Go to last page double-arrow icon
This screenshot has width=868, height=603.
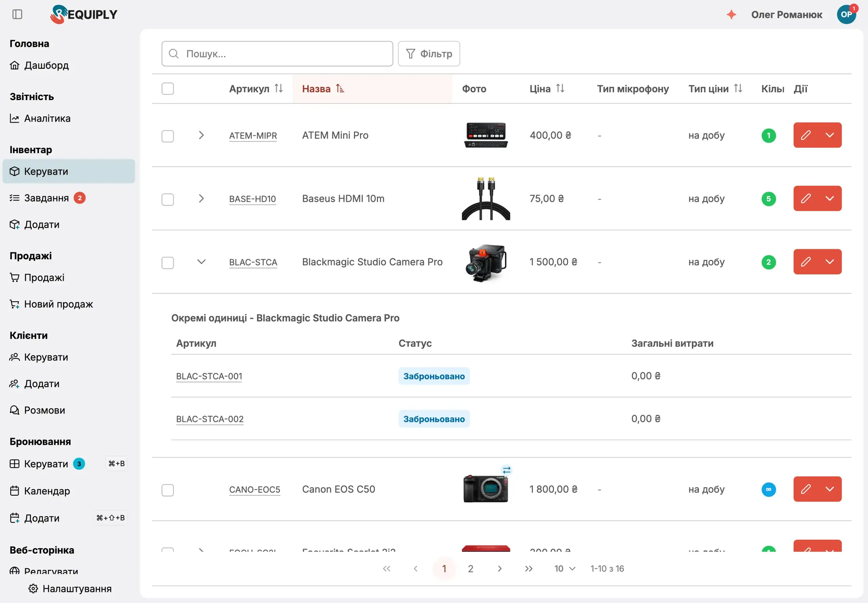pos(529,569)
